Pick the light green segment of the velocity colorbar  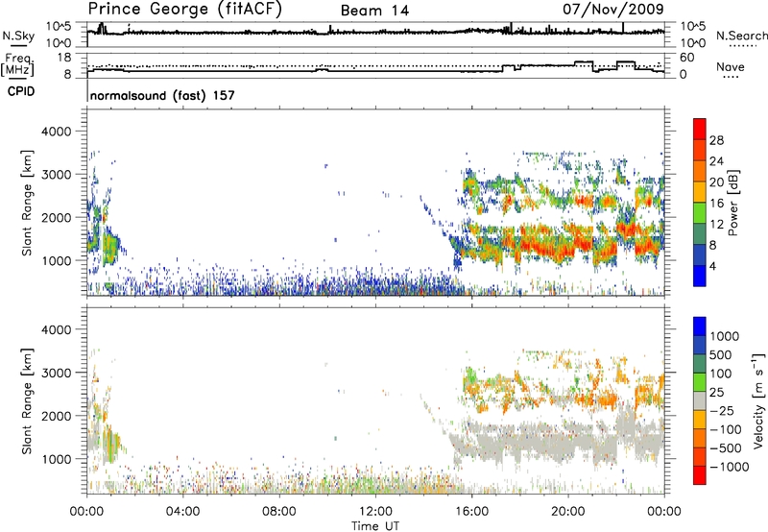(x=700, y=382)
